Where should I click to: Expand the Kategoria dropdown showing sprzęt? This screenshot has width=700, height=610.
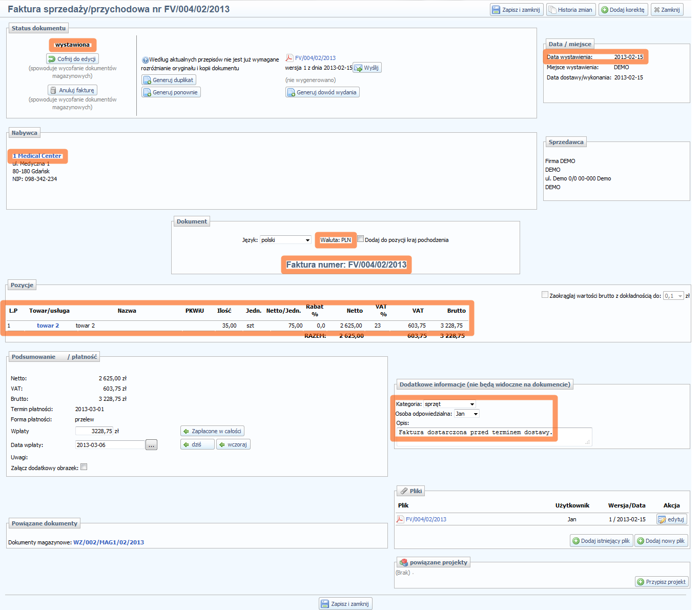point(449,404)
